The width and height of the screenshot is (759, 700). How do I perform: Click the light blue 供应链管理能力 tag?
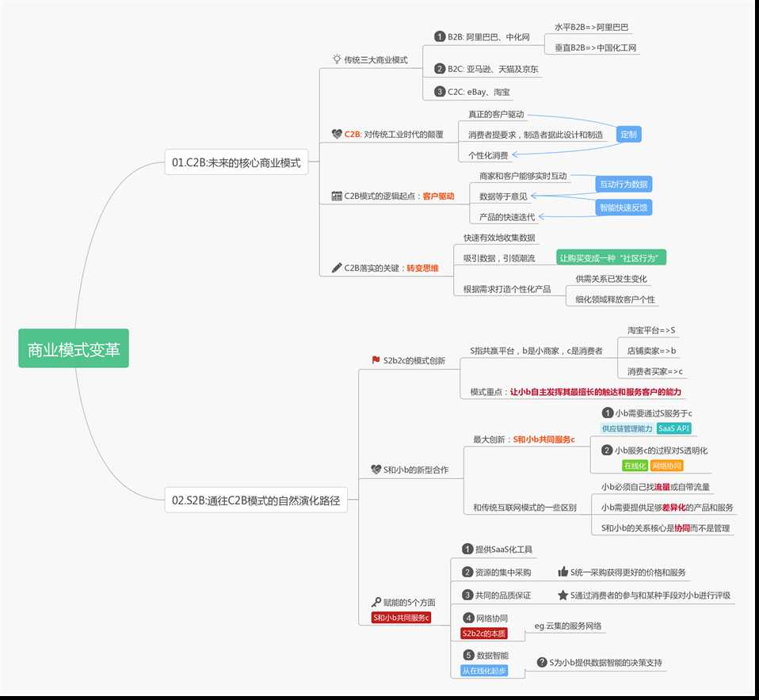click(x=627, y=428)
